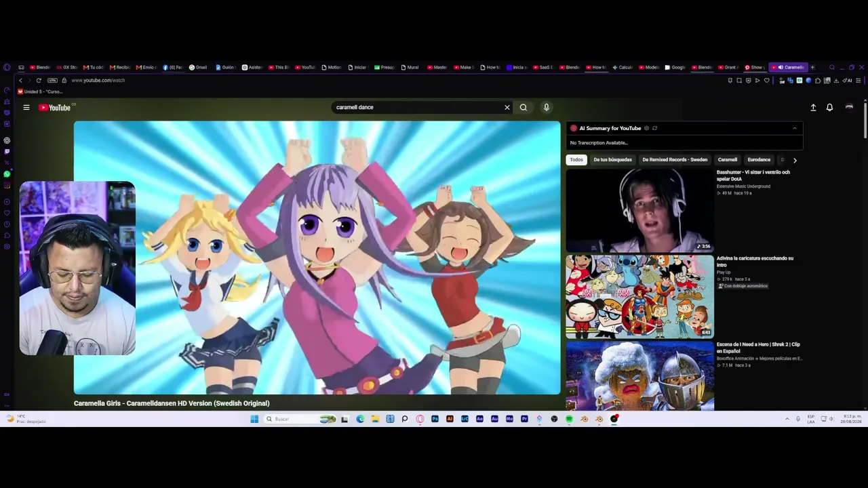Image resolution: width=868 pixels, height=488 pixels.
Task: Switch to the Gmail browser tab
Action: pyautogui.click(x=198, y=67)
